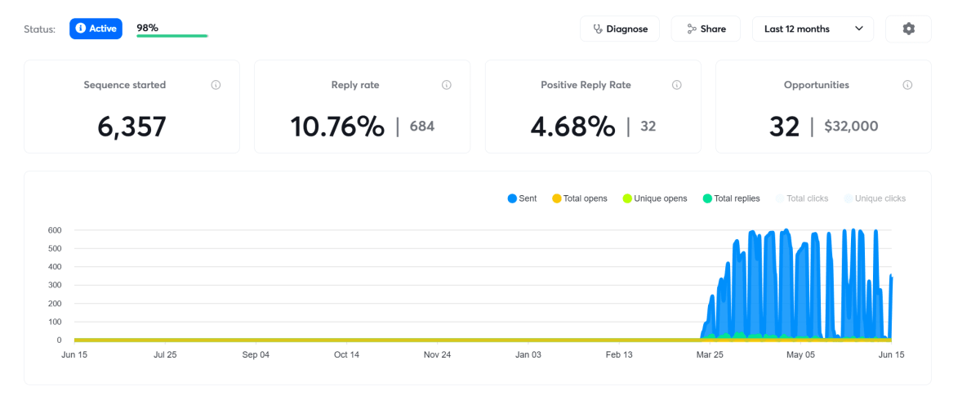The width and height of the screenshot is (980, 396).
Task: Click the Active status badge
Action: point(96,29)
